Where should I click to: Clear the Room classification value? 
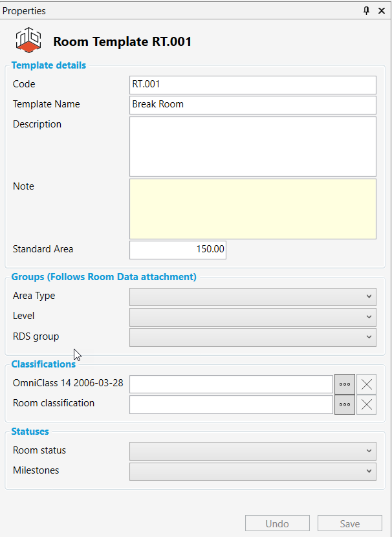tap(367, 405)
